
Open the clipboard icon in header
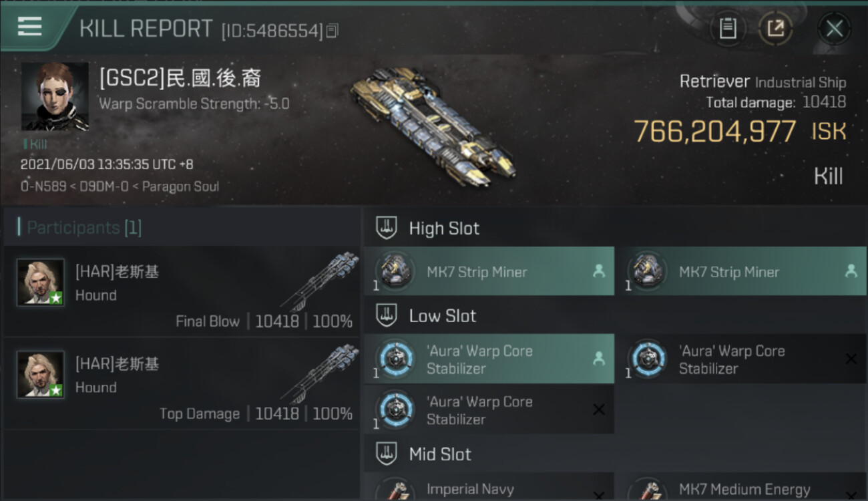[727, 29]
